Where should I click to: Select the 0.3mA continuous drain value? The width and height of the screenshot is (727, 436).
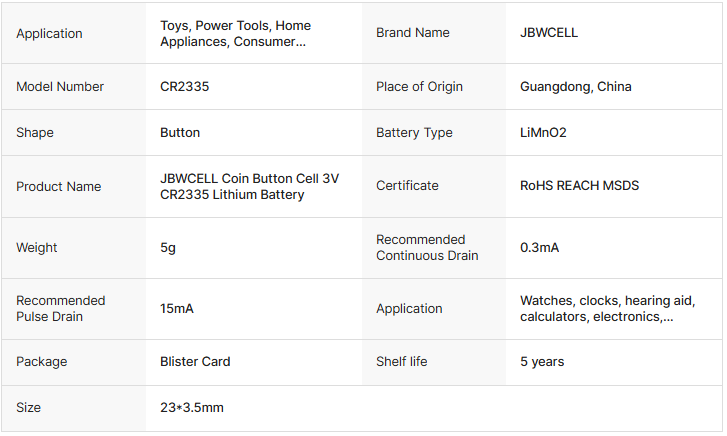click(x=541, y=248)
